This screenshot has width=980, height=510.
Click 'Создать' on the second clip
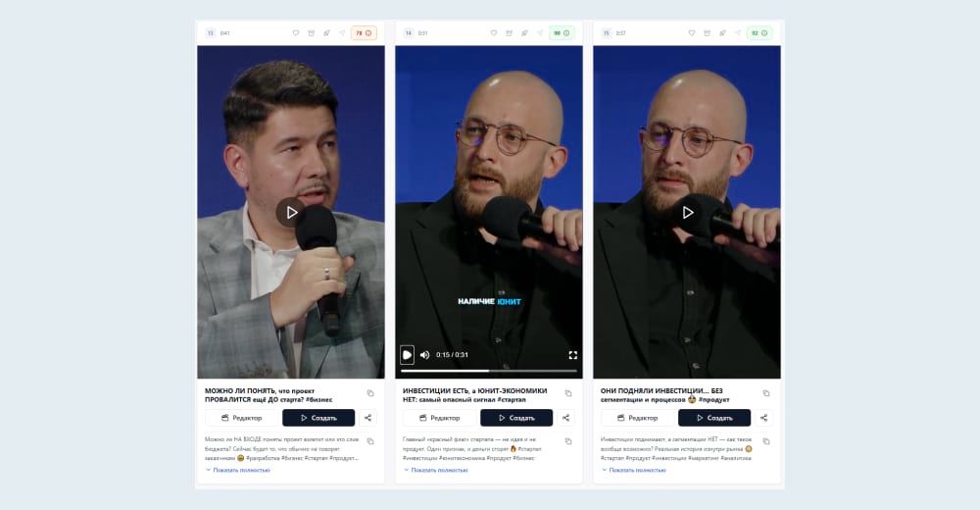[x=516, y=418]
